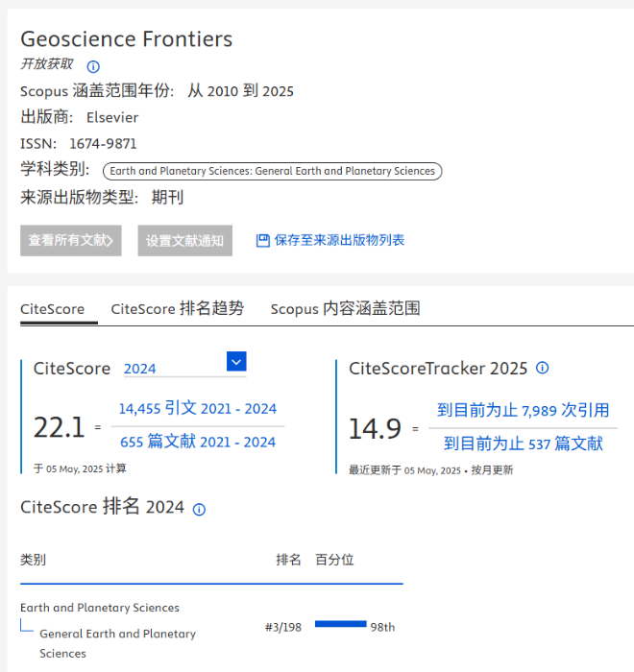
Task: Click the 排名 column header
Action: 289,560
